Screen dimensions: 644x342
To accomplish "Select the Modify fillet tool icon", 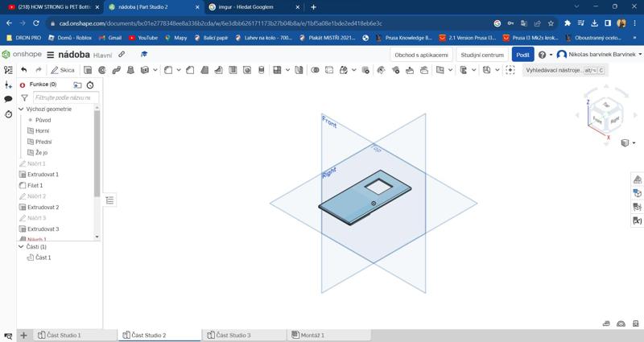I will pos(382,70).
